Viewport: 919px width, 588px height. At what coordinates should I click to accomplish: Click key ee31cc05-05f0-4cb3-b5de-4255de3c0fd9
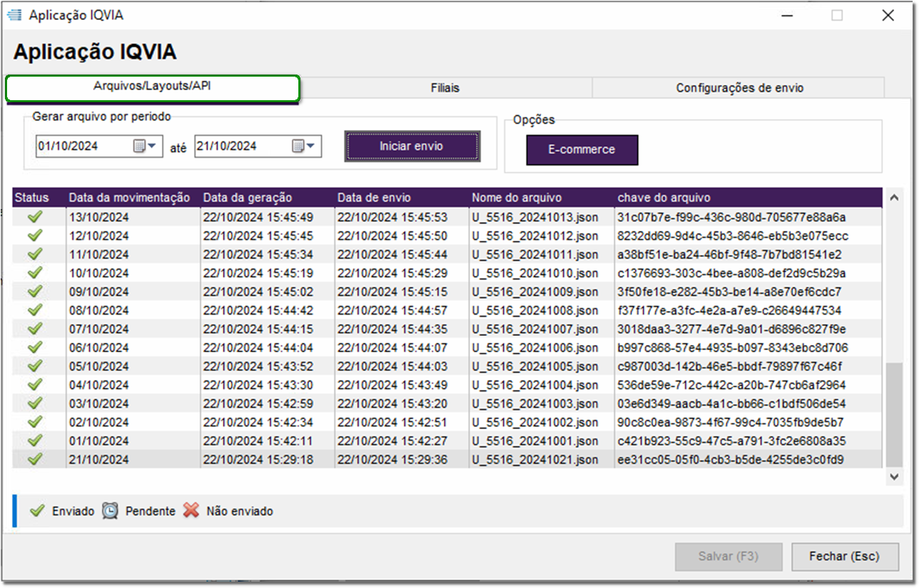pos(731,459)
